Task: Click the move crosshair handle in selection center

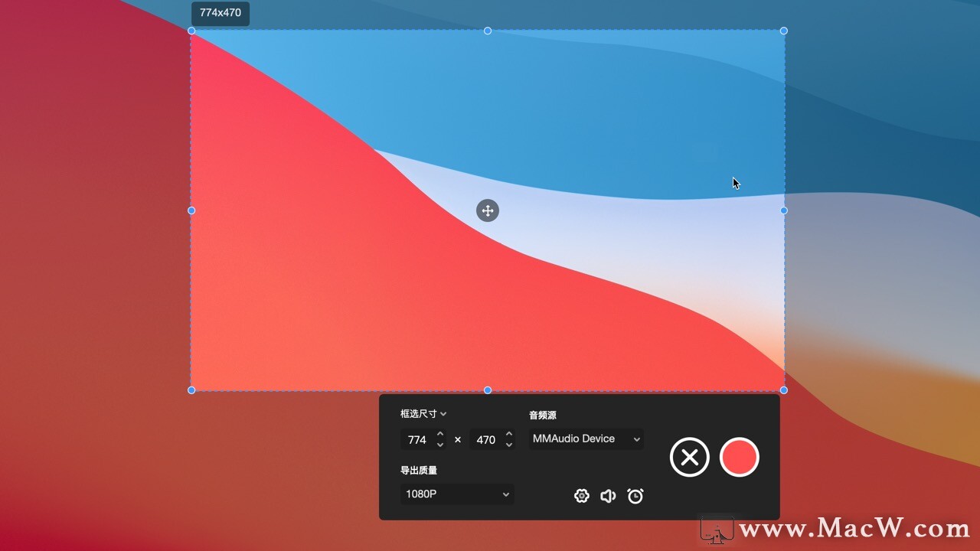Action: coord(488,210)
